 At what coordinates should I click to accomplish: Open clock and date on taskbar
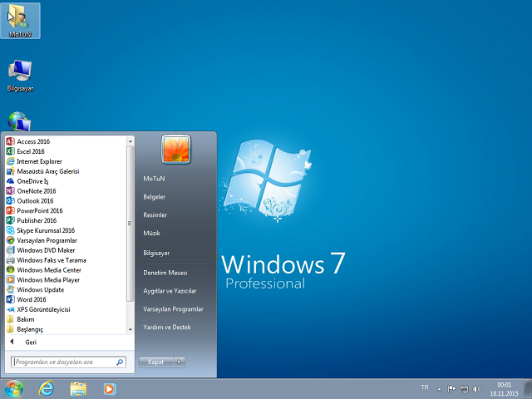point(505,389)
